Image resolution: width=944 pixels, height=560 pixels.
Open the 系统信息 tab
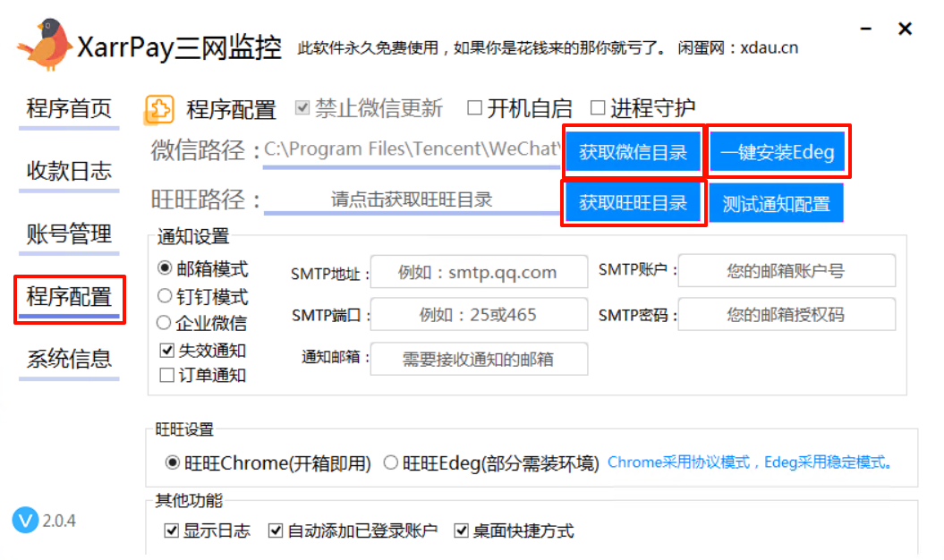click(x=69, y=360)
